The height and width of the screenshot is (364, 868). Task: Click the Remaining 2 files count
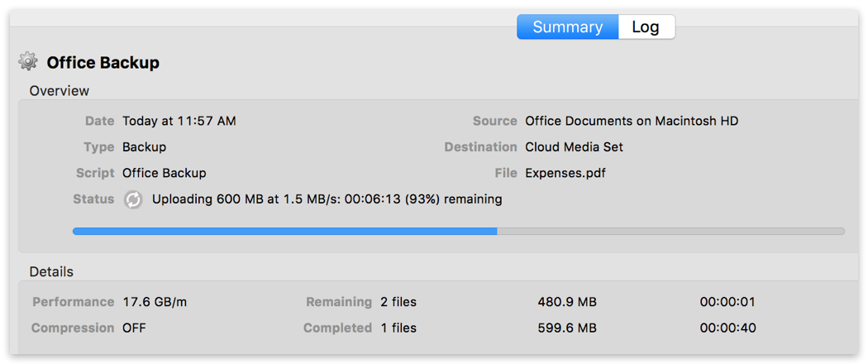click(x=399, y=302)
